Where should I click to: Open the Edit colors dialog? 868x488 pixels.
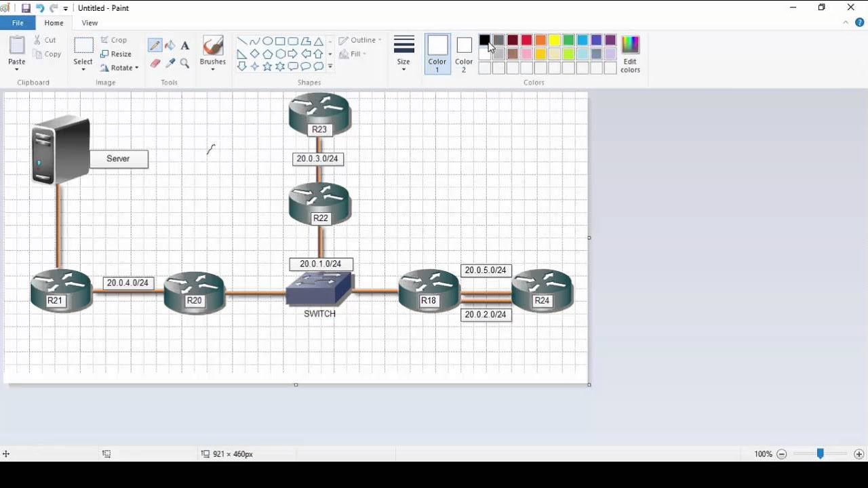coord(630,54)
